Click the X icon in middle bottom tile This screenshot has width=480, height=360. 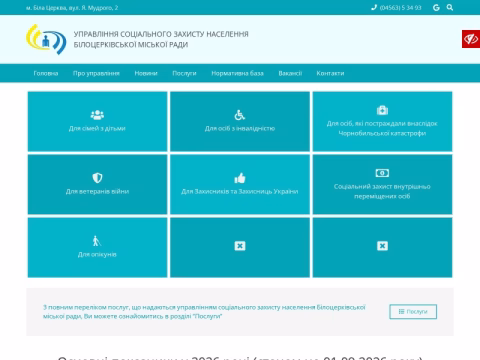pos(240,246)
